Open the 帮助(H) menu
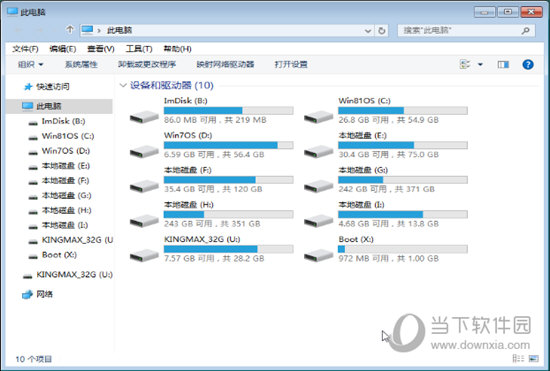Image resolution: width=550 pixels, height=371 pixels. click(177, 49)
